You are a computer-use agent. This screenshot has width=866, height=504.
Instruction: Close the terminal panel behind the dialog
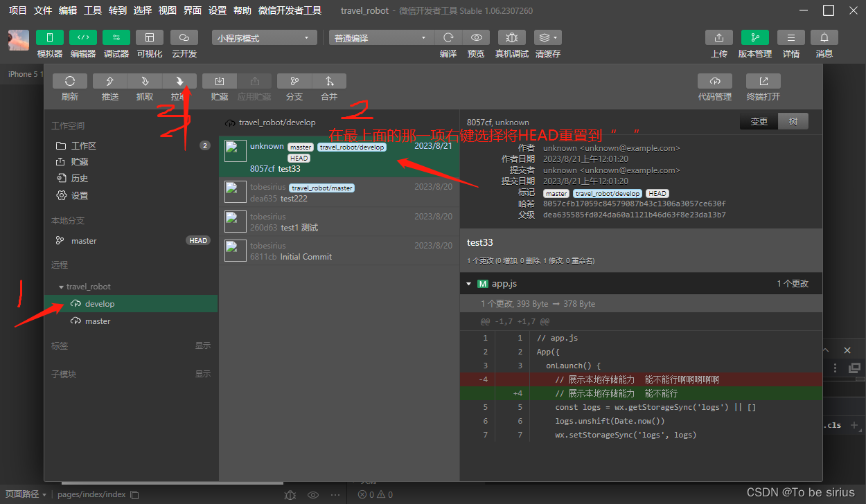pos(847,350)
